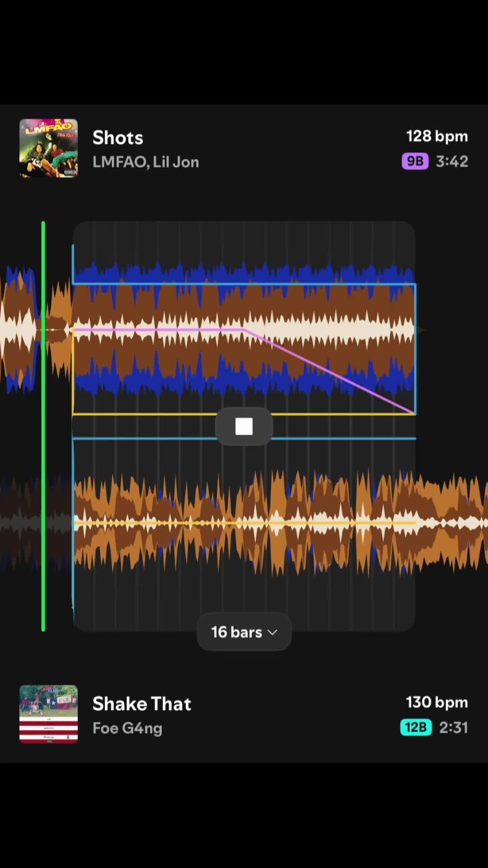Click the Shake That track title
This screenshot has height=868, width=488.
pyautogui.click(x=142, y=703)
